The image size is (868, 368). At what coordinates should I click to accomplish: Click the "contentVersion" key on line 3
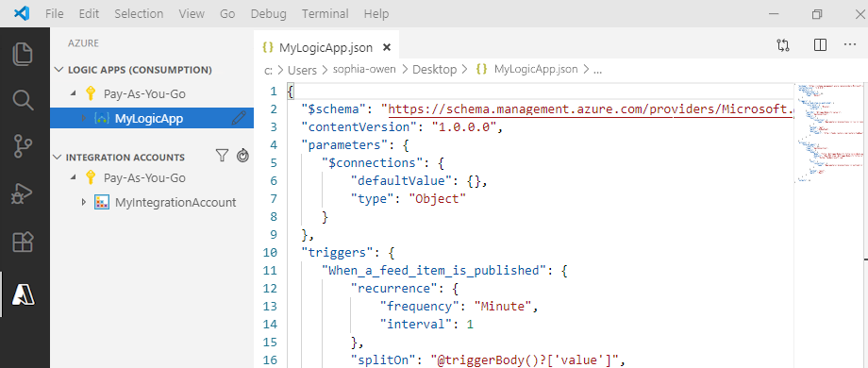click(359, 127)
